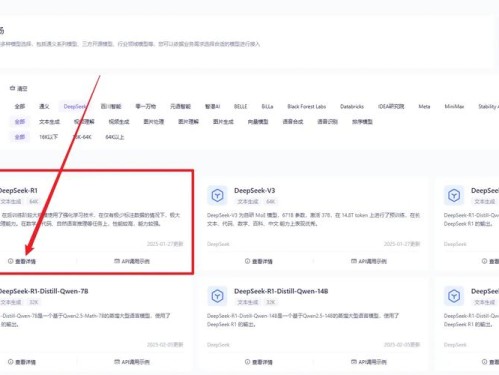The image size is (499, 375).
Task: Select the DeepSeek provider filter
Action: [x=75, y=106]
